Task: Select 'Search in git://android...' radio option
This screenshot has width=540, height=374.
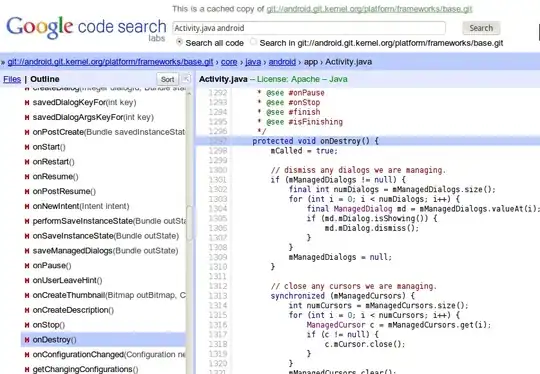Action: 253,42
